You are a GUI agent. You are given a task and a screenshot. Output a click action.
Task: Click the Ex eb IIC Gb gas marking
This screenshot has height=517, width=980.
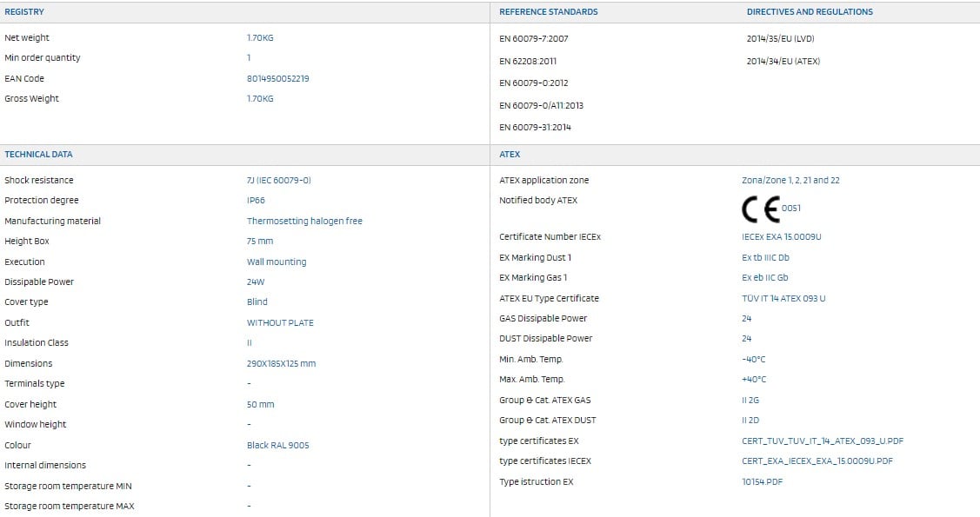point(765,278)
